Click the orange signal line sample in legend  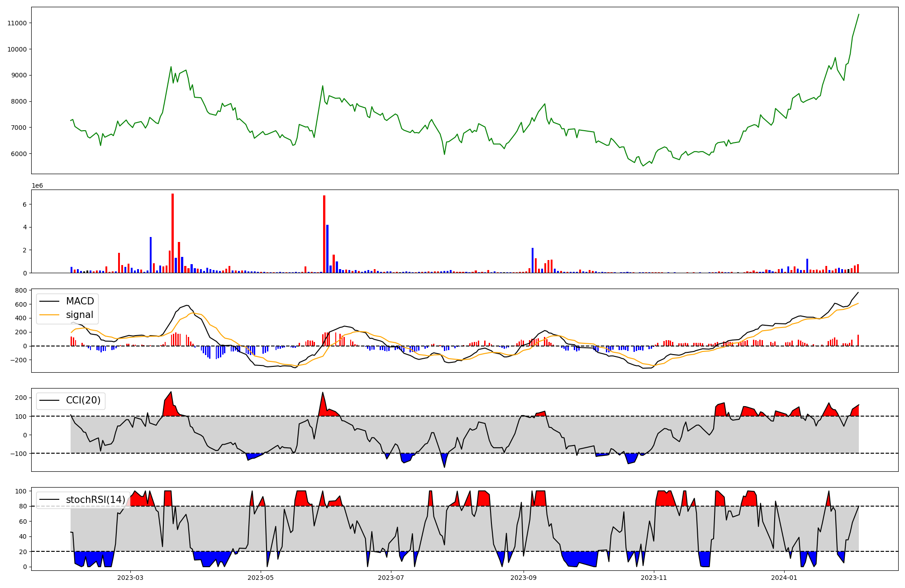pos(49,315)
